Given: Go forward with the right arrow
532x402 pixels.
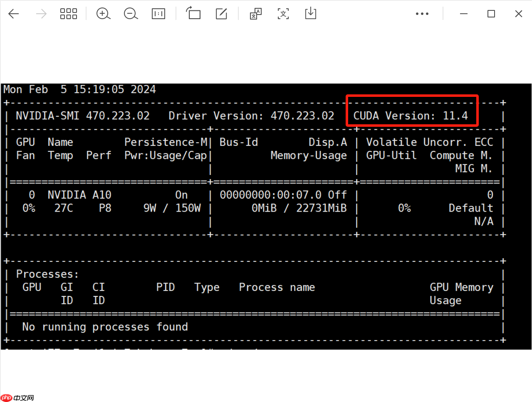Looking at the screenshot, I should click(x=41, y=14).
